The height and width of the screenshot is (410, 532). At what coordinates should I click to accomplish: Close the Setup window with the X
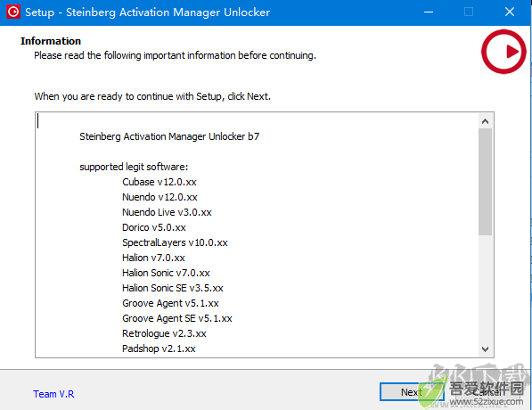509,12
